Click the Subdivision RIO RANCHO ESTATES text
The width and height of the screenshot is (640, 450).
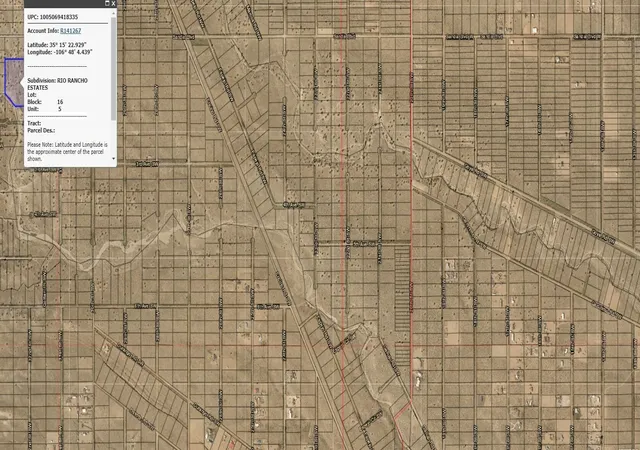[x=57, y=84]
